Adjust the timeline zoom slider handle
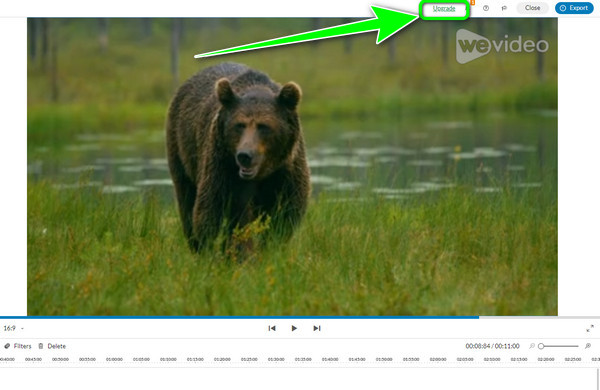Screen dimensions: 600x390 [x=541, y=346]
